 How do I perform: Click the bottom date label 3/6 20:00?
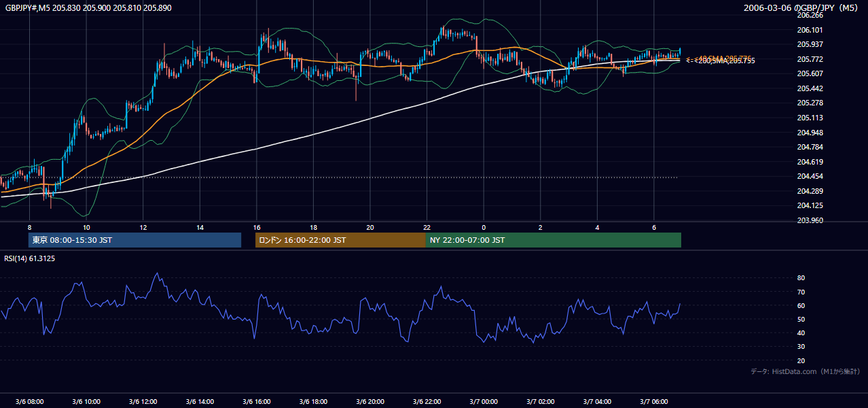370,401
